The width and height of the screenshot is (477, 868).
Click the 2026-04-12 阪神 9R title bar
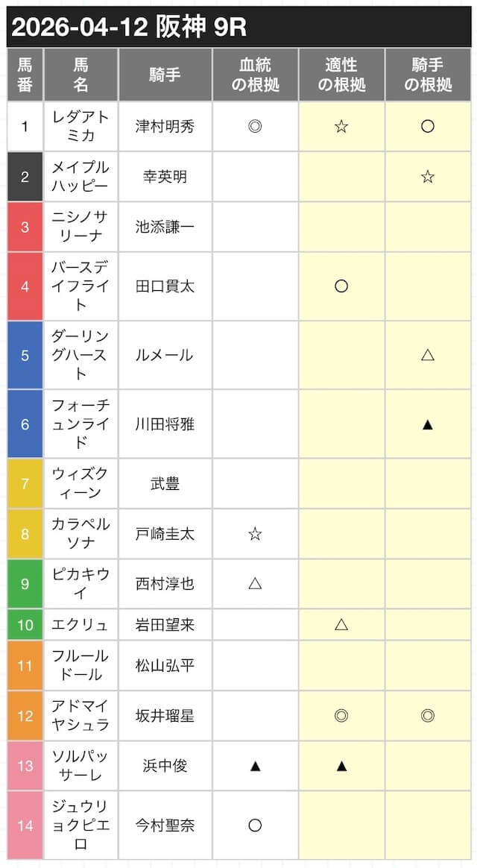pyautogui.click(x=238, y=28)
